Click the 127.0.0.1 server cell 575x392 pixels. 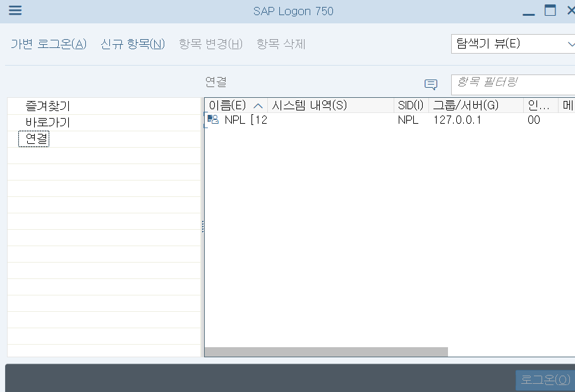coord(457,120)
